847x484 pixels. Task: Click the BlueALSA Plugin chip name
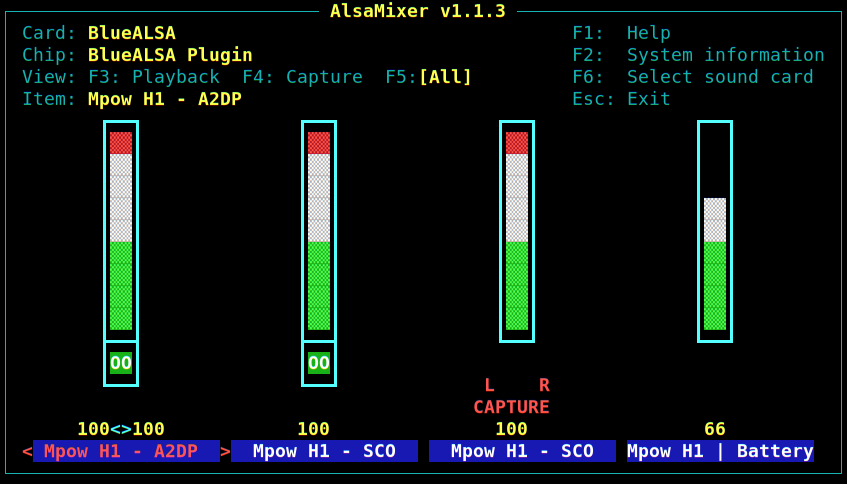coord(170,55)
